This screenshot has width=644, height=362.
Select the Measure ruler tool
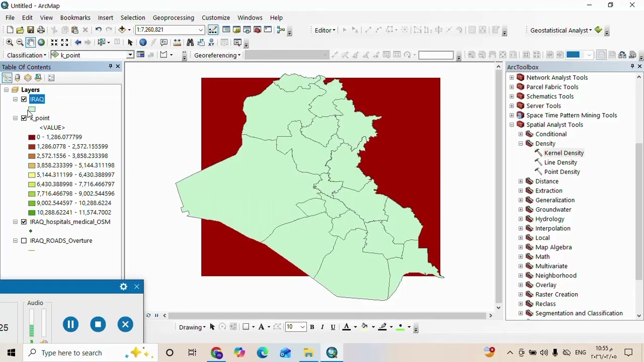tap(178, 43)
